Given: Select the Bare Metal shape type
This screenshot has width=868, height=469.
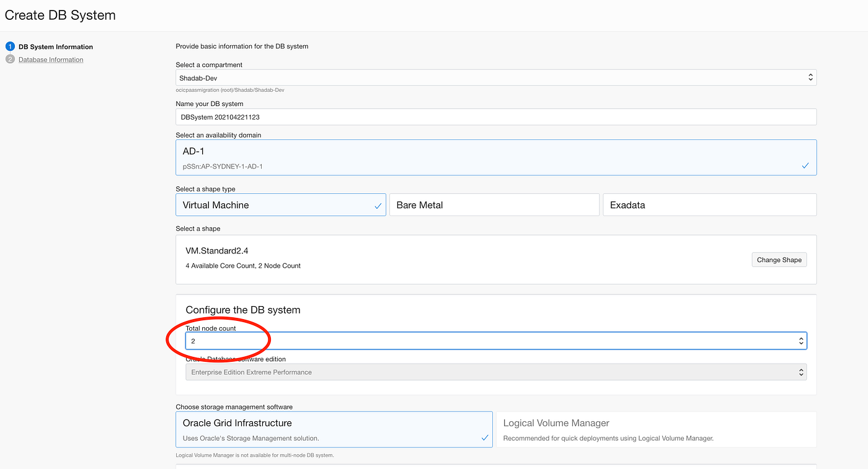Looking at the screenshot, I should coord(494,204).
